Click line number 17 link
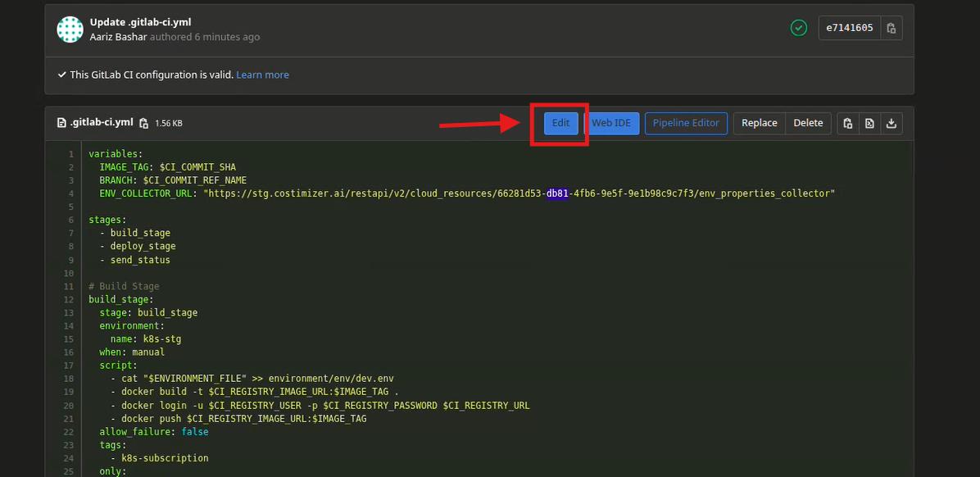Viewport: 980px width, 477px height. coord(69,366)
